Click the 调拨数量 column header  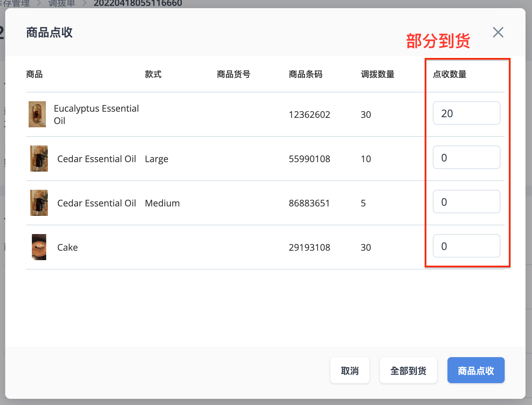pyautogui.click(x=378, y=74)
